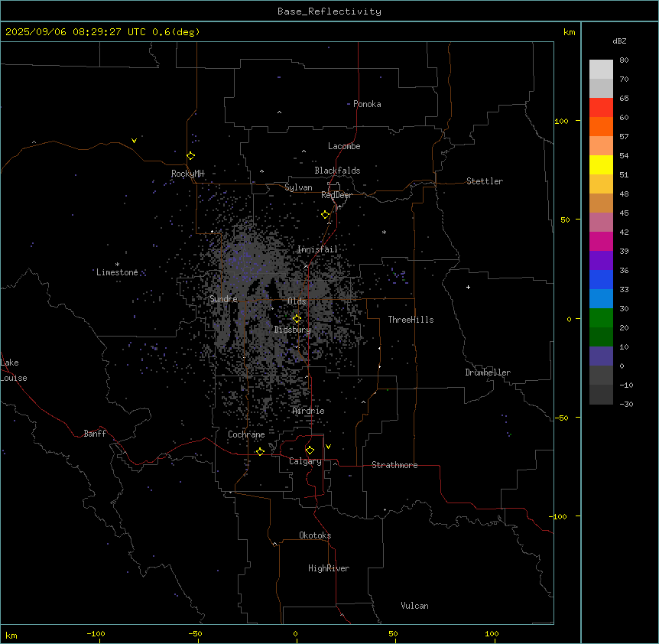659x644 pixels.
Task: Click the Stettler city label
Action: pyautogui.click(x=485, y=181)
